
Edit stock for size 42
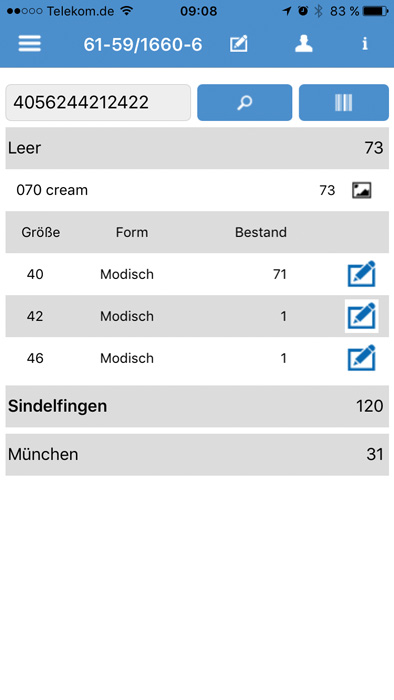(361, 316)
